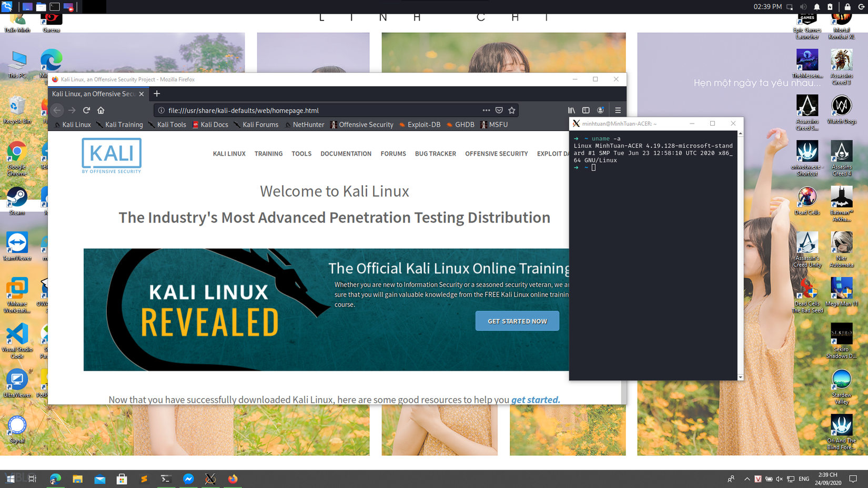This screenshot has height=488, width=868.
Task: Select OFFENSIVE SECURITY in site navigation
Action: (497, 154)
